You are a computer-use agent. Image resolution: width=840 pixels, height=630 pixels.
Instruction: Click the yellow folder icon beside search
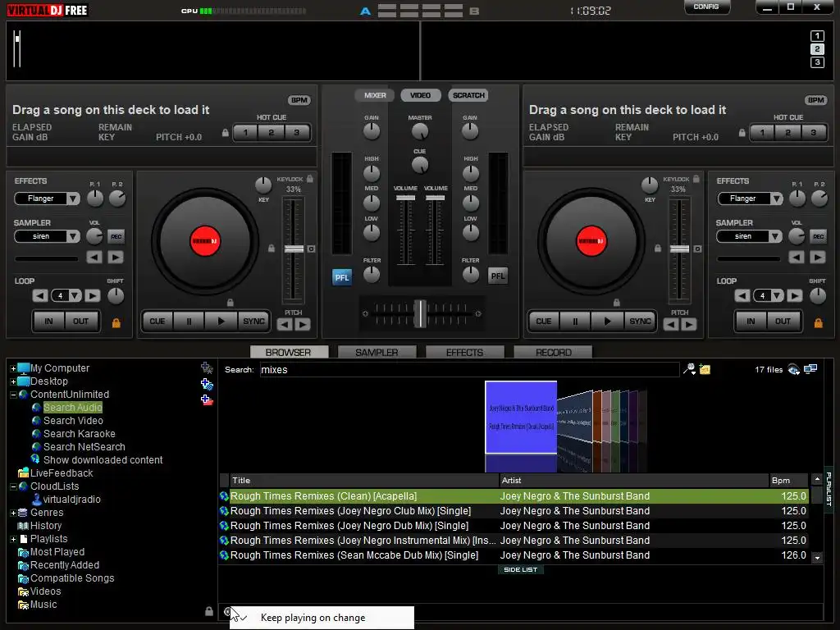pyautogui.click(x=705, y=369)
